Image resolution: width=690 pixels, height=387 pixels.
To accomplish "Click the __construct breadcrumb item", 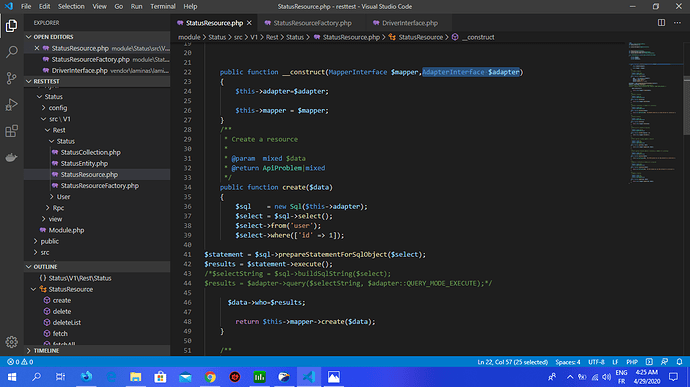I will [x=473, y=37].
